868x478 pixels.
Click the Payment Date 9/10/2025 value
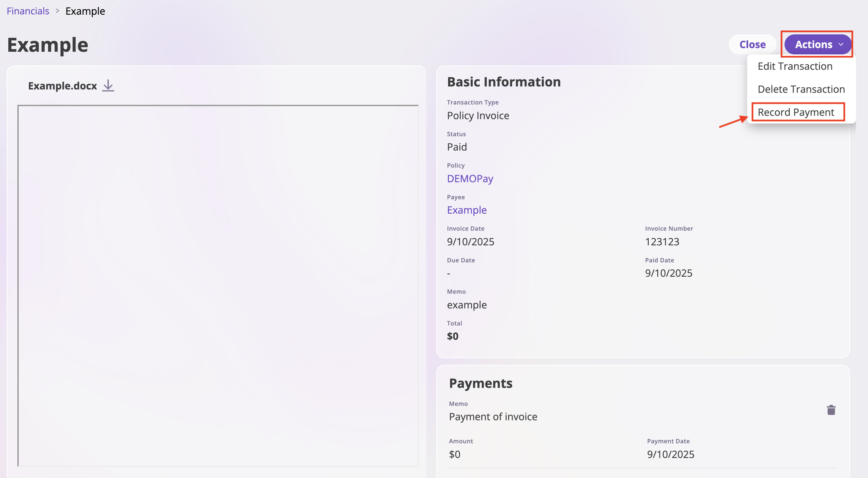670,454
